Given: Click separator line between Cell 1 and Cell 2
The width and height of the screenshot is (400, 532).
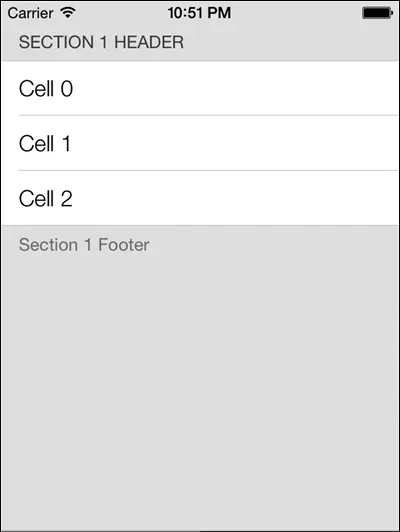Looking at the screenshot, I should (208, 171).
